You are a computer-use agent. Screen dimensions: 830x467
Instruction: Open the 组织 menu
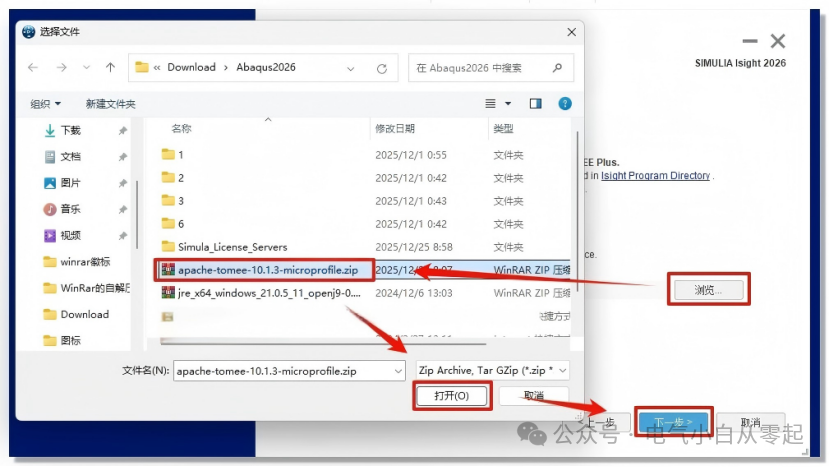45,104
